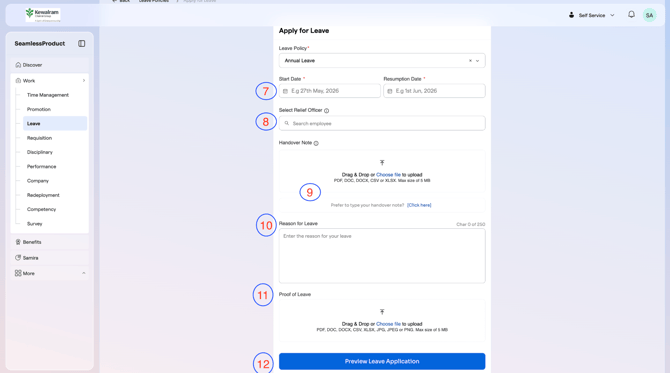Open Samira menu item
Image resolution: width=670 pixels, height=373 pixels.
tap(50, 258)
